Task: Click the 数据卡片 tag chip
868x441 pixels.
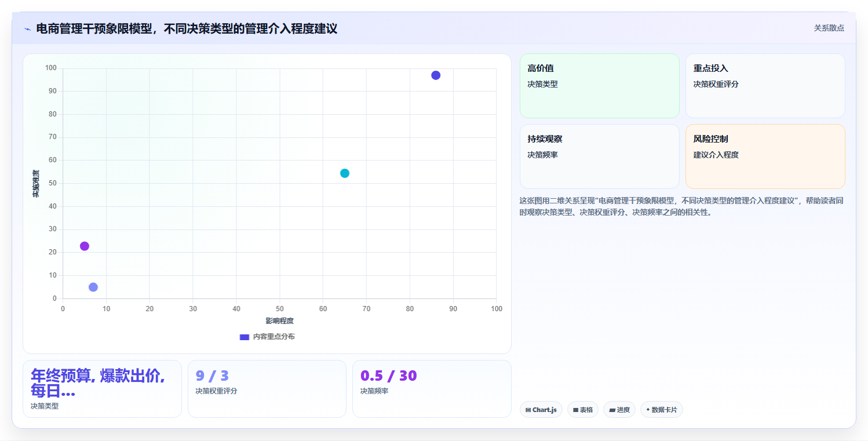Action: click(x=662, y=410)
